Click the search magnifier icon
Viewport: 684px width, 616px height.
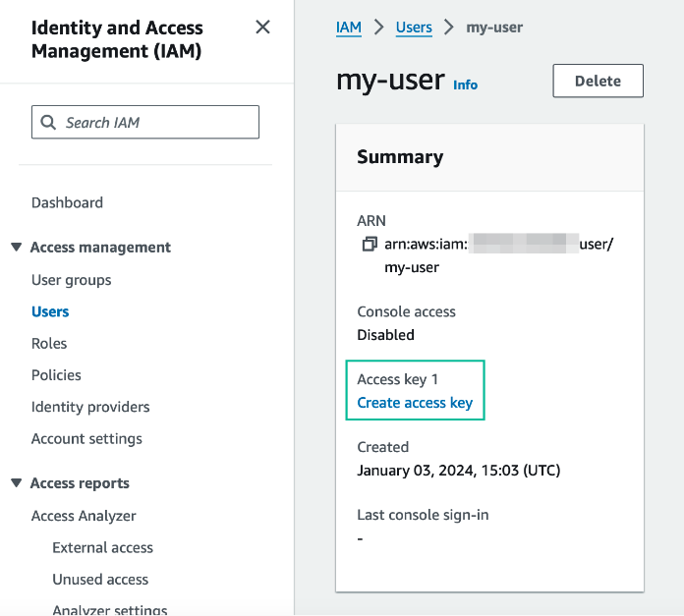49,123
